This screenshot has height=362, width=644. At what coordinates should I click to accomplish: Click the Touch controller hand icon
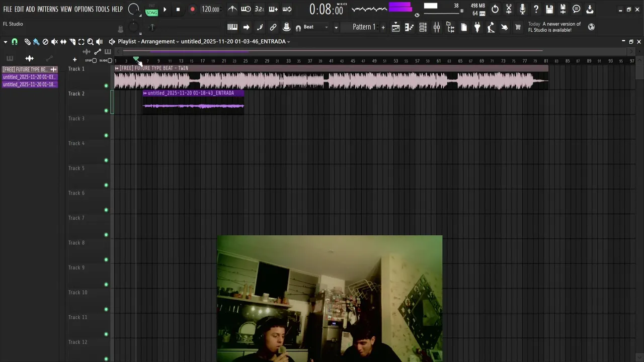coord(505,28)
